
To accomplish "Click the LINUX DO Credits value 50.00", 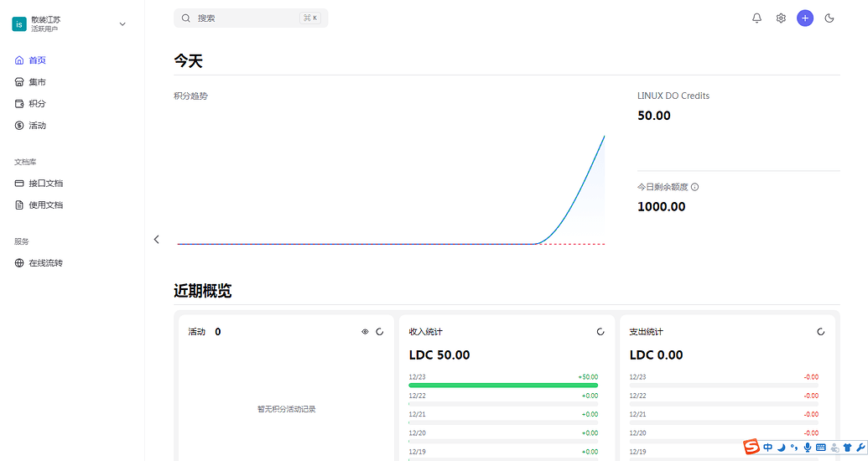I will click(x=654, y=116).
